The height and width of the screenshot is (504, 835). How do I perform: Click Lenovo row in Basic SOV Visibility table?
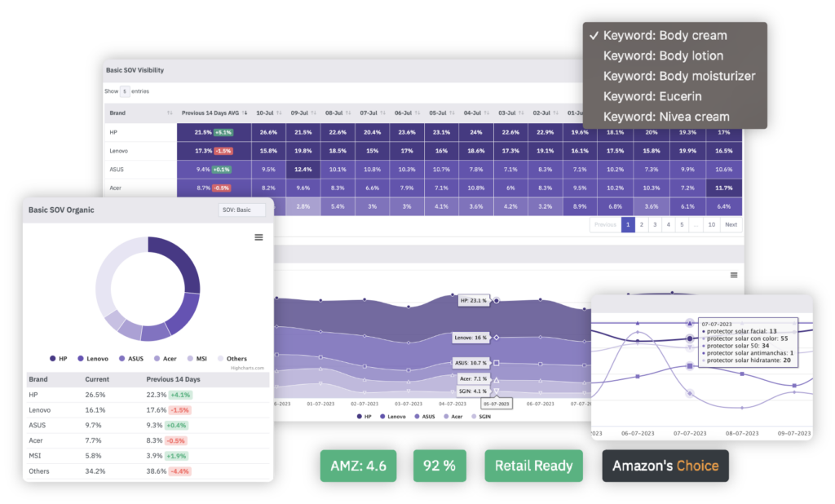tap(423, 151)
